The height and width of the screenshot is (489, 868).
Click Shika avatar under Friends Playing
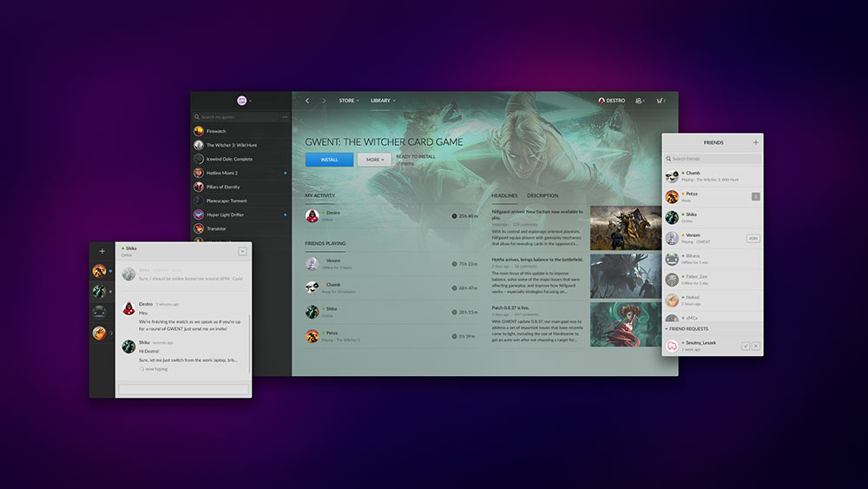click(x=312, y=313)
